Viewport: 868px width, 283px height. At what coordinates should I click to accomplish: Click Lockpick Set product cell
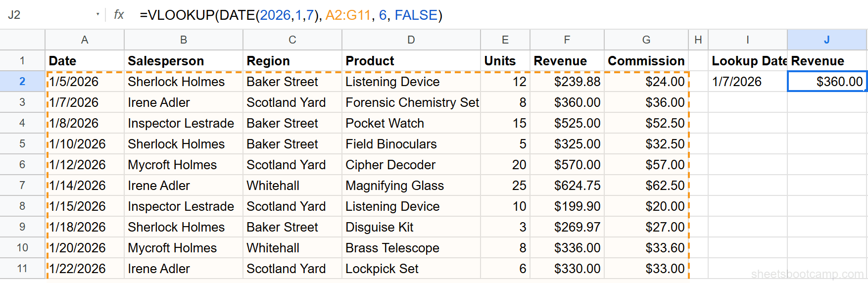pyautogui.click(x=411, y=269)
